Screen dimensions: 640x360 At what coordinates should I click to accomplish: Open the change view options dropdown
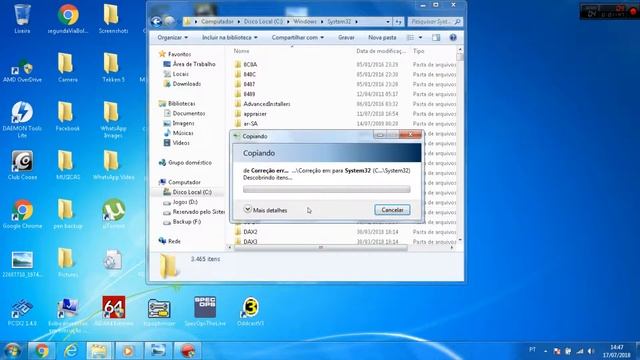(x=420, y=38)
